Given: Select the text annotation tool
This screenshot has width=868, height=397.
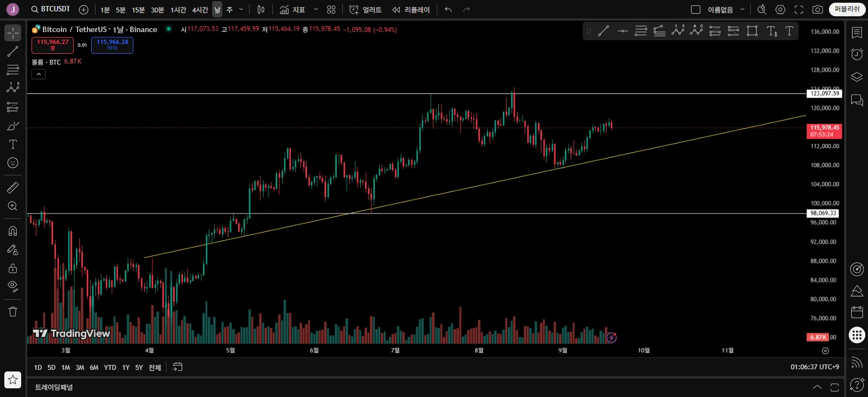Looking at the screenshot, I should [x=13, y=144].
